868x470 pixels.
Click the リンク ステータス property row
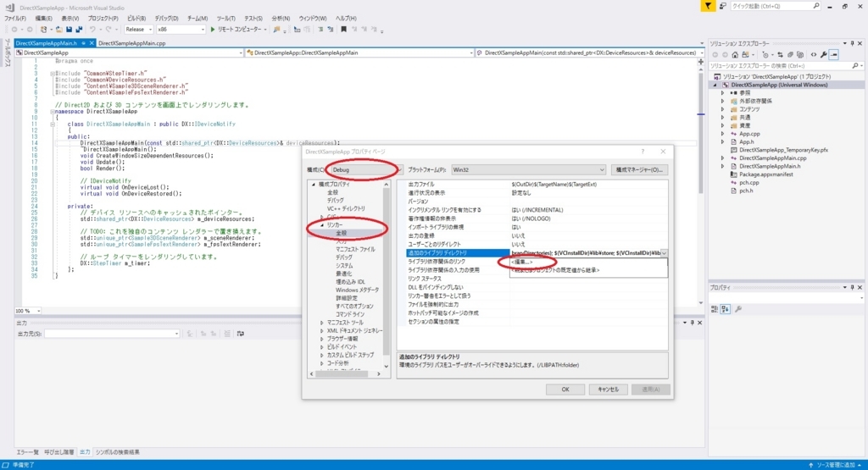coord(531,279)
